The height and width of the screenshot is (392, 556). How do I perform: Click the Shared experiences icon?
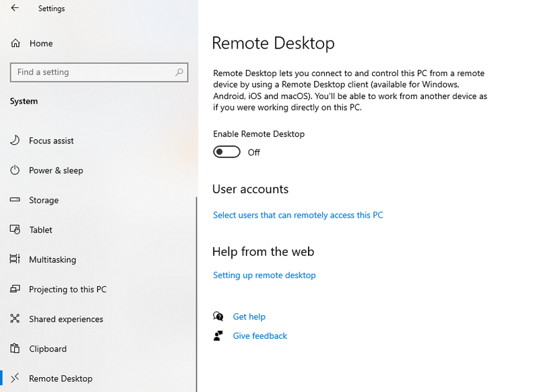point(15,319)
